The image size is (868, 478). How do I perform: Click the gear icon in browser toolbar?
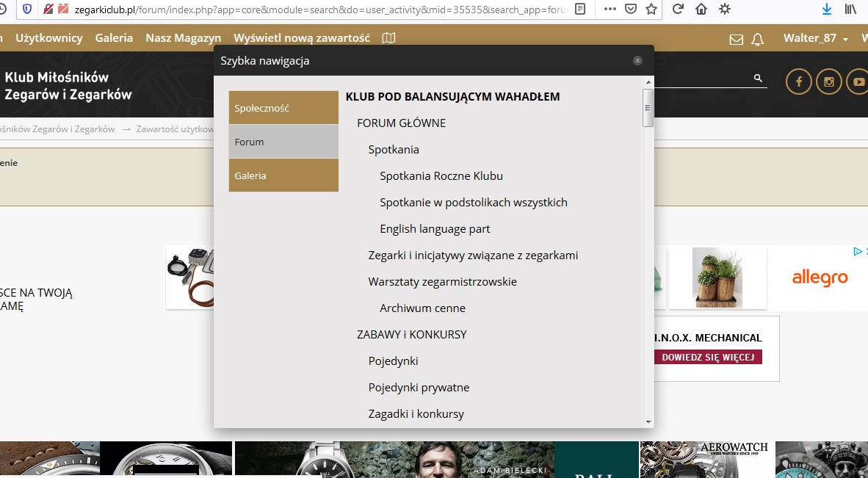725,9
